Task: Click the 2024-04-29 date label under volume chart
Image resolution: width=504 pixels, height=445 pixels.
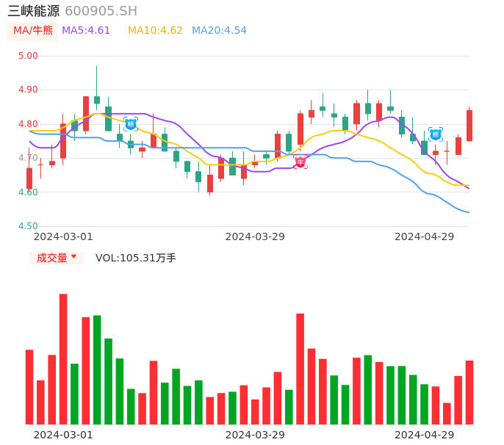Action: (425, 435)
